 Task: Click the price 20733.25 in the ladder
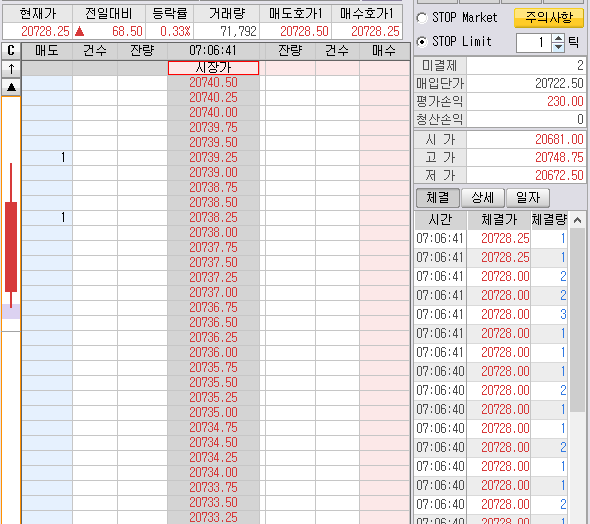(x=213, y=517)
